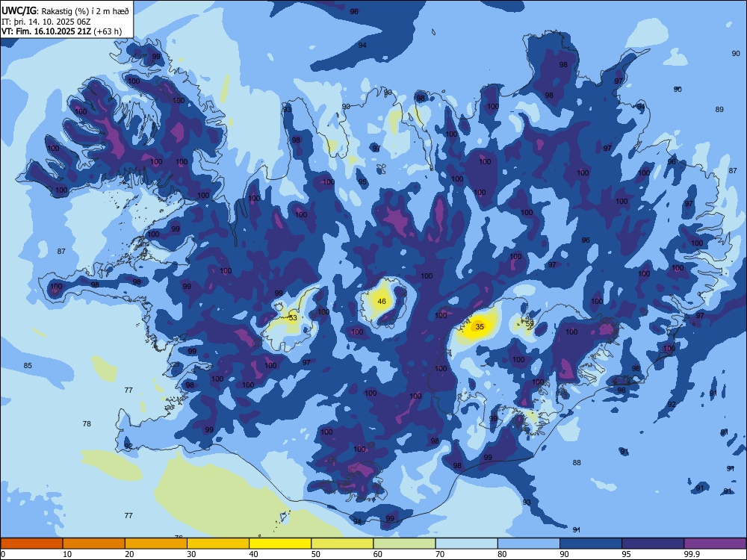This screenshot has height=560, width=747.
Task: Select the '30' legend tick label
Action: [x=191, y=554]
